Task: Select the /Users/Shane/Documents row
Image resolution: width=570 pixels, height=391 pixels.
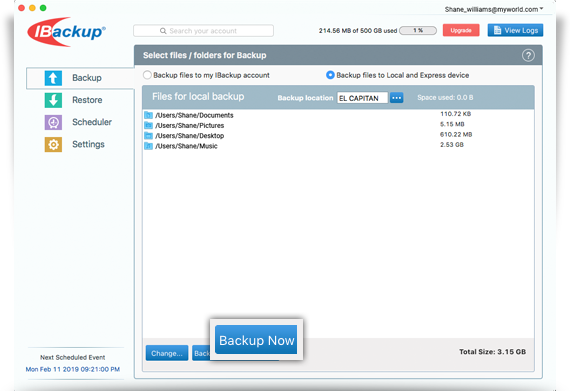Action: (x=338, y=115)
